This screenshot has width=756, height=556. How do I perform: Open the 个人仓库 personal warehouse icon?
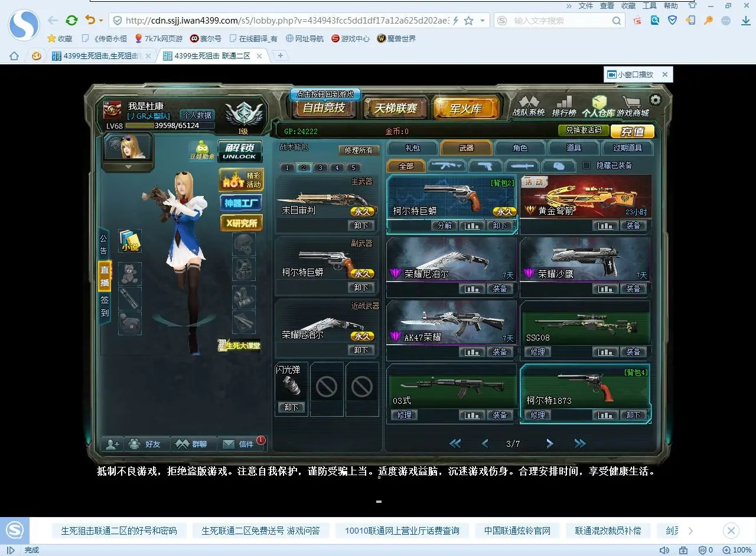pyautogui.click(x=598, y=106)
